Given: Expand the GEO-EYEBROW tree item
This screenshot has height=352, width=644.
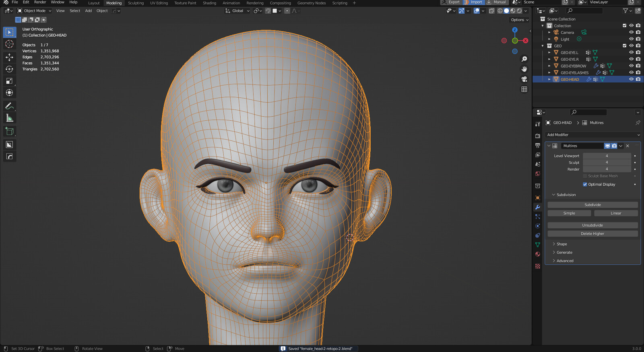Looking at the screenshot, I should coord(549,66).
